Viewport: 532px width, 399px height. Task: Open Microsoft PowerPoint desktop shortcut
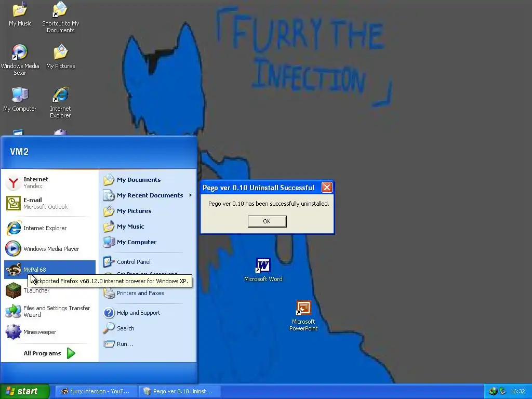click(303, 316)
